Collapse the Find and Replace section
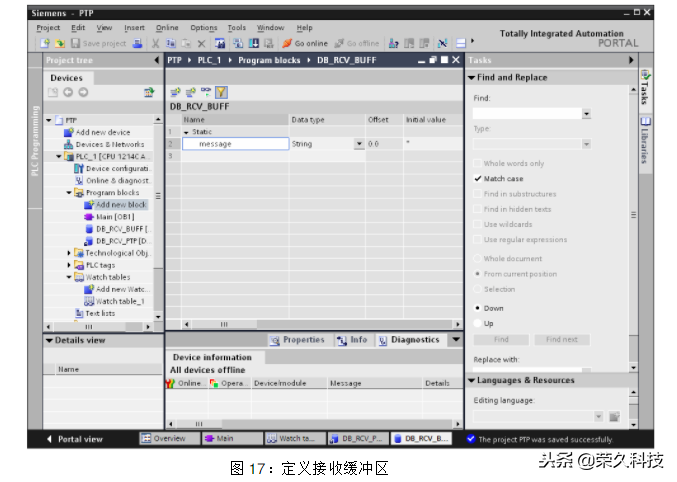677x482 pixels. [471, 77]
